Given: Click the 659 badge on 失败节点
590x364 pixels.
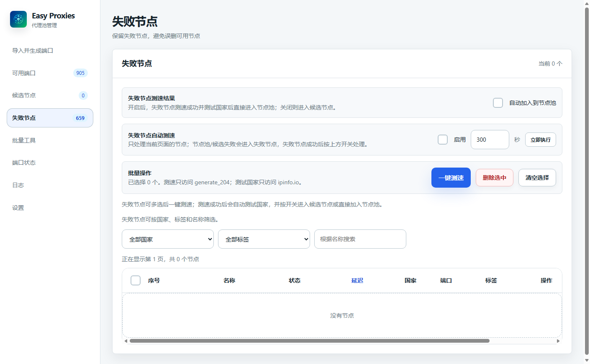Looking at the screenshot, I should 80,118.
